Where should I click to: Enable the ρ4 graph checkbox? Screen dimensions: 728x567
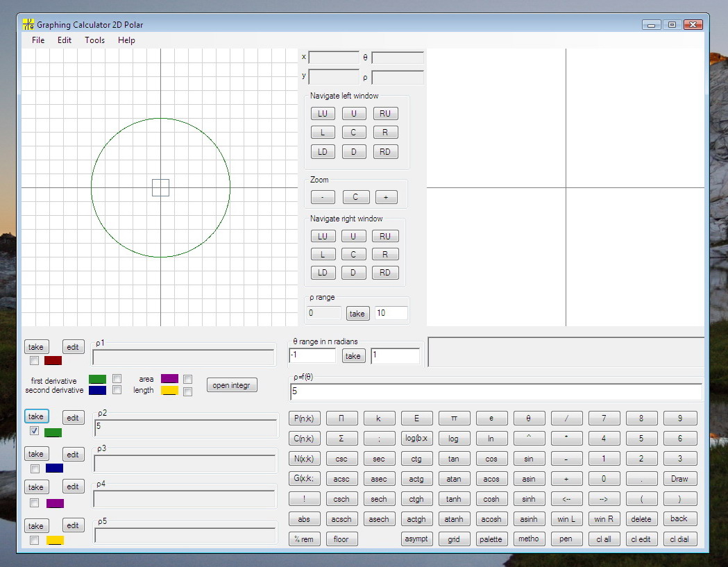35,503
